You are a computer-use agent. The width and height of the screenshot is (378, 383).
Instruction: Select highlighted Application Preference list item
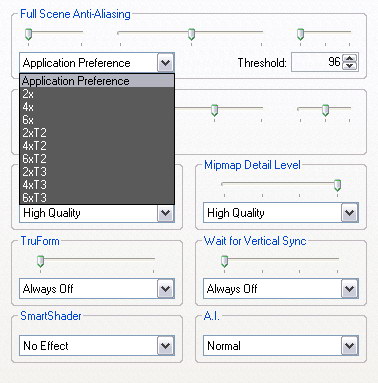click(97, 81)
